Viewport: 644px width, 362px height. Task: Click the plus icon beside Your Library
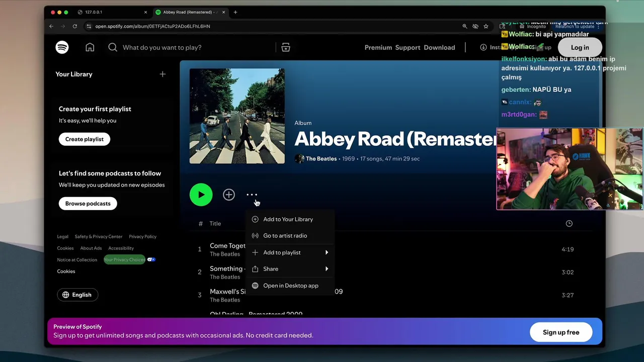[x=163, y=74]
